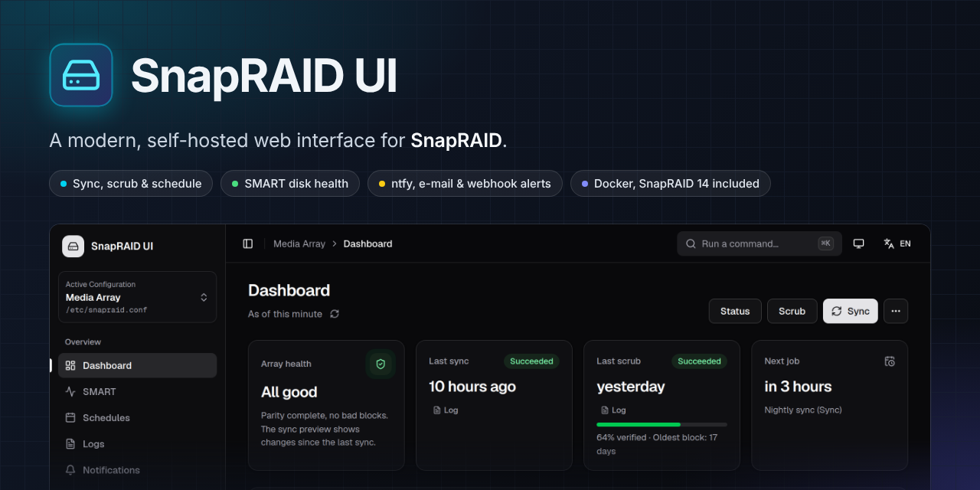This screenshot has width=980, height=490.
Task: Click the language translate icon
Action: 889,243
